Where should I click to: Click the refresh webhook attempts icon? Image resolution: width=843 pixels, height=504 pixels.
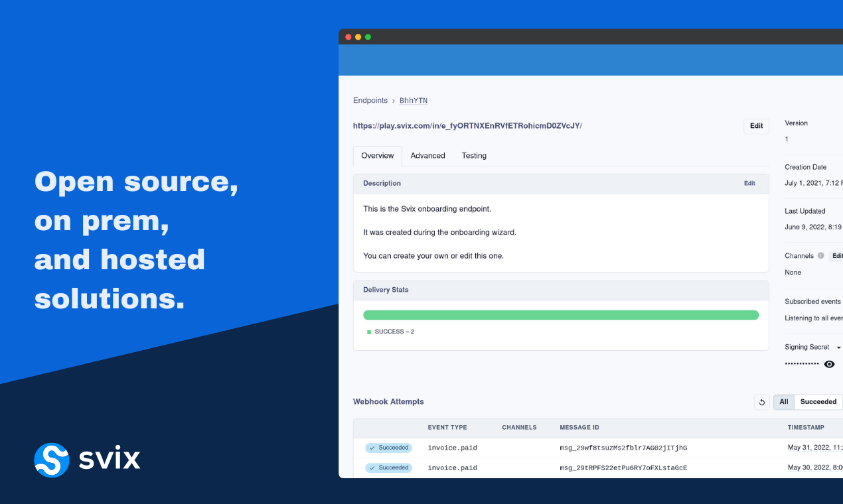click(762, 402)
